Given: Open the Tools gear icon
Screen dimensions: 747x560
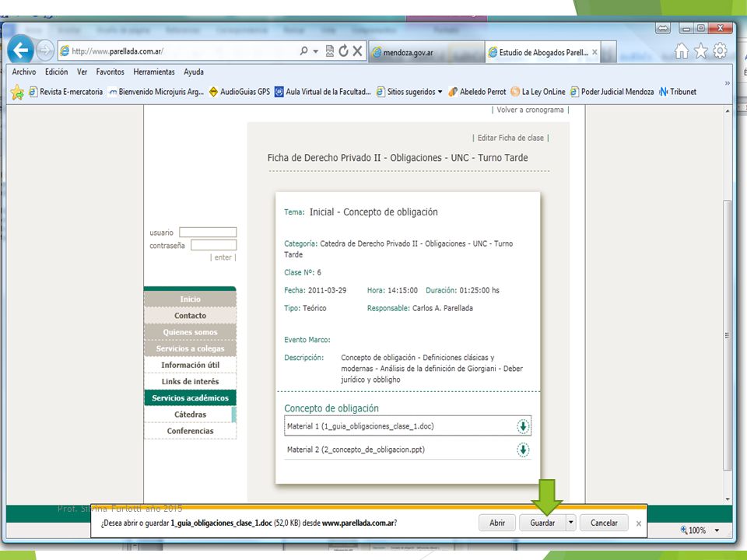Looking at the screenshot, I should click(720, 51).
